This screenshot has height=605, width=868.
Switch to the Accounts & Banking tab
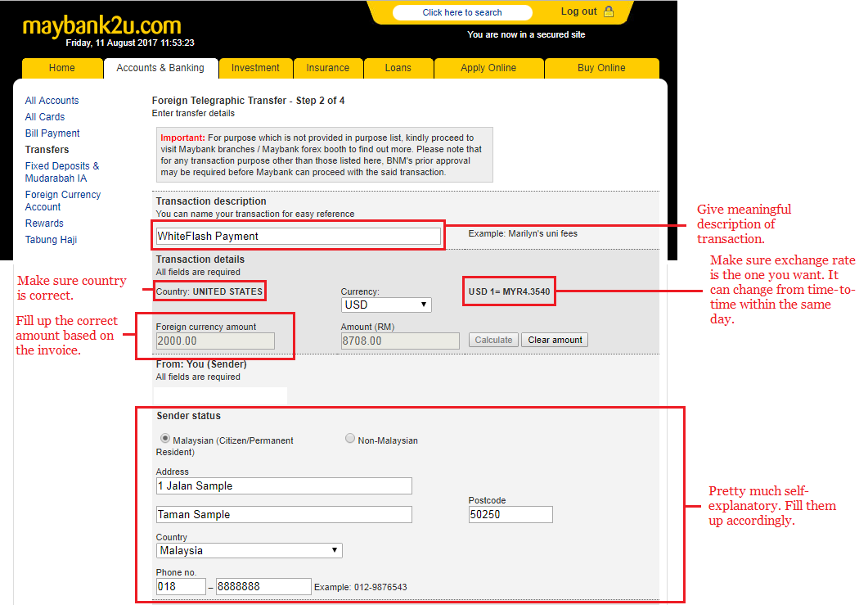pos(160,68)
